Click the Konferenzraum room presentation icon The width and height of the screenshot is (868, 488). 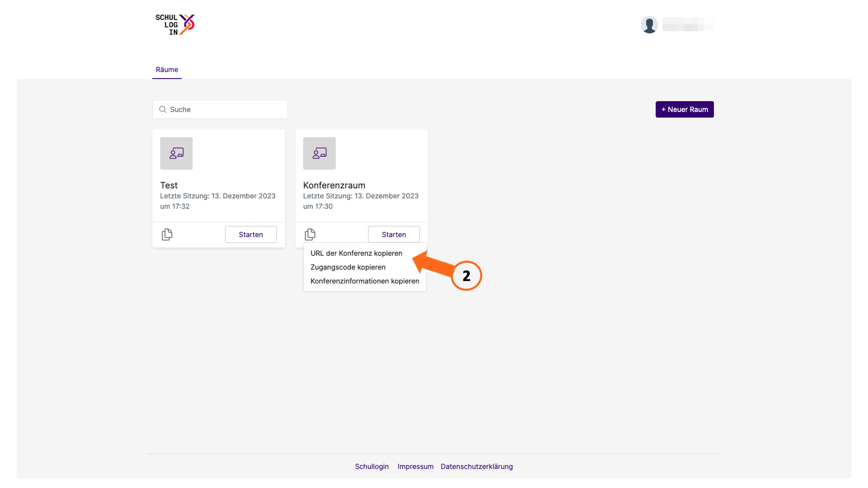[319, 154]
